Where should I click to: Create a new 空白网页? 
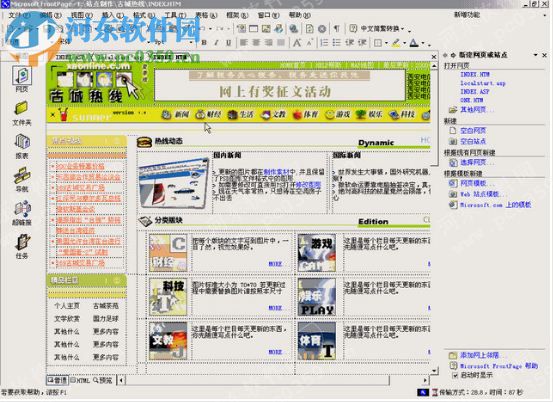[473, 131]
